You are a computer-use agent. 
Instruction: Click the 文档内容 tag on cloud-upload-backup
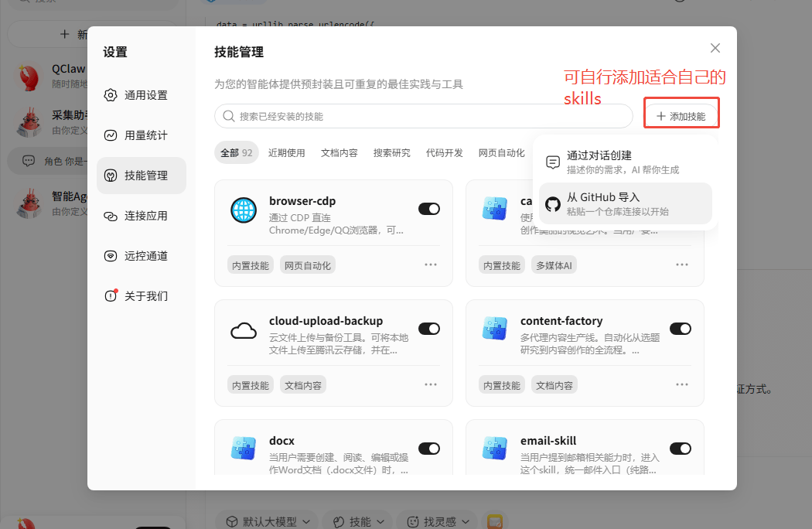coord(303,385)
